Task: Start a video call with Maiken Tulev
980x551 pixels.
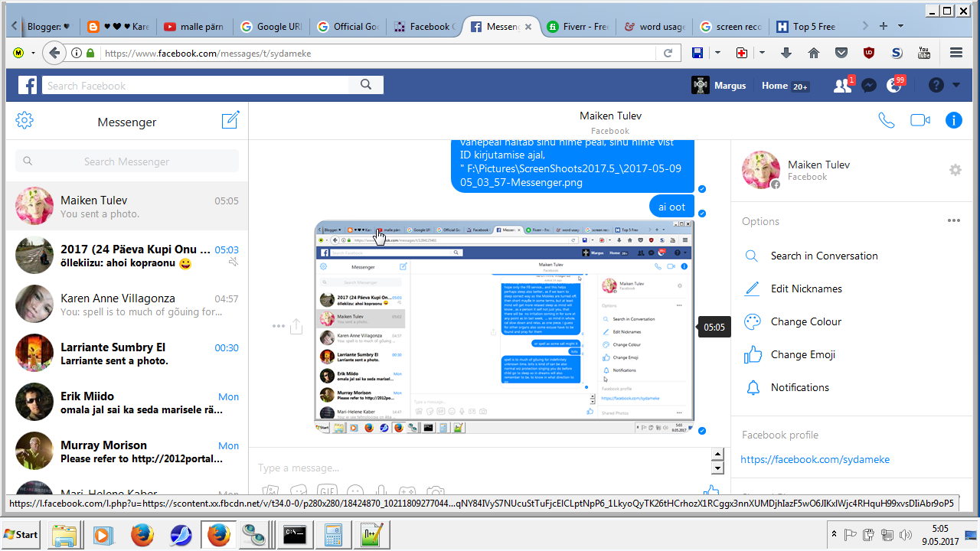Action: (920, 120)
